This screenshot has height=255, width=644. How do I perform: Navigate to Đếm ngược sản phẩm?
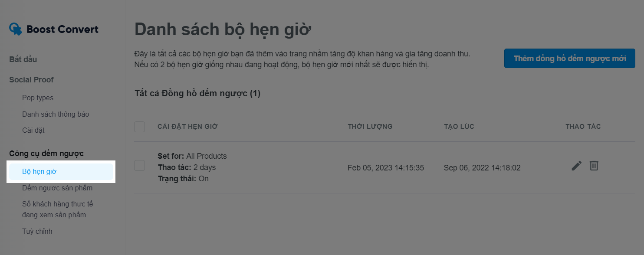57,188
